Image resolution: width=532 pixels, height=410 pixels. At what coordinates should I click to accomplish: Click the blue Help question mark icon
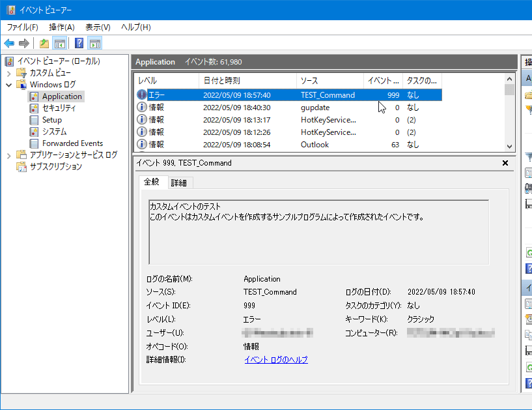[79, 44]
